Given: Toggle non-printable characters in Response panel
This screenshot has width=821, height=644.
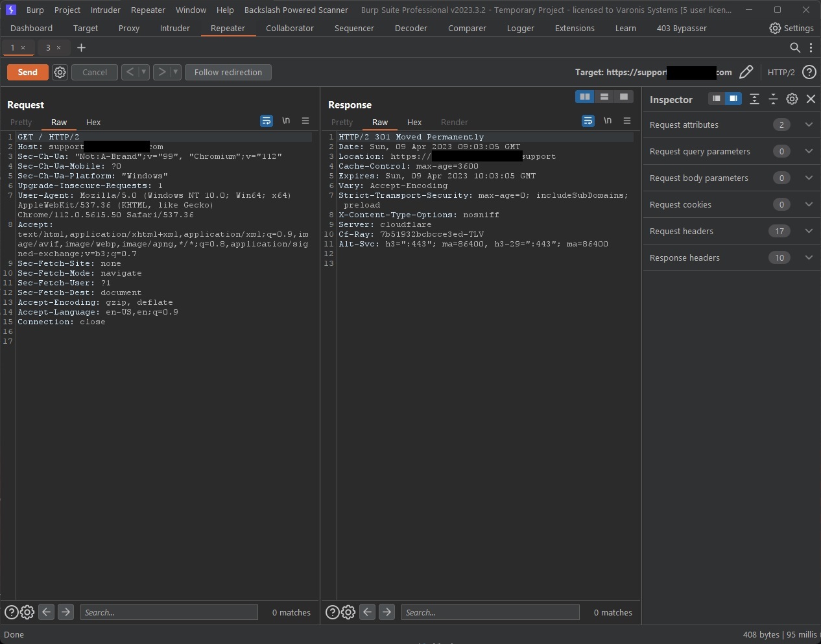Looking at the screenshot, I should [608, 121].
